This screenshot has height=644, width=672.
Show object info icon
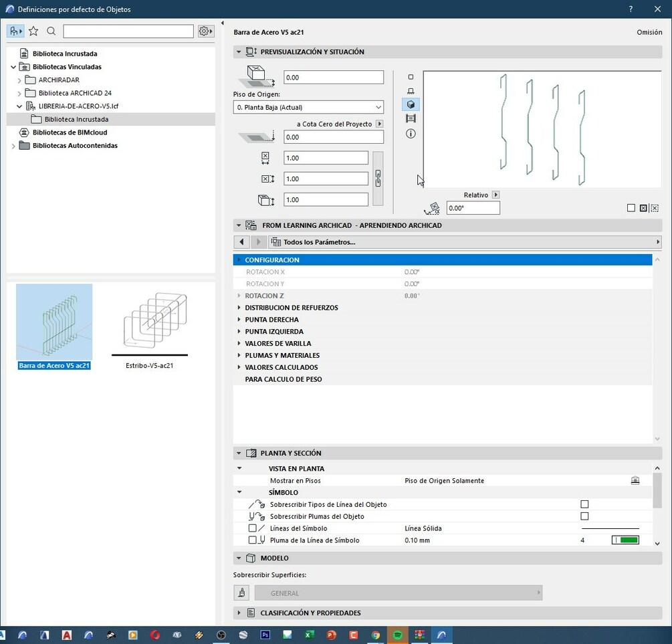(x=411, y=134)
